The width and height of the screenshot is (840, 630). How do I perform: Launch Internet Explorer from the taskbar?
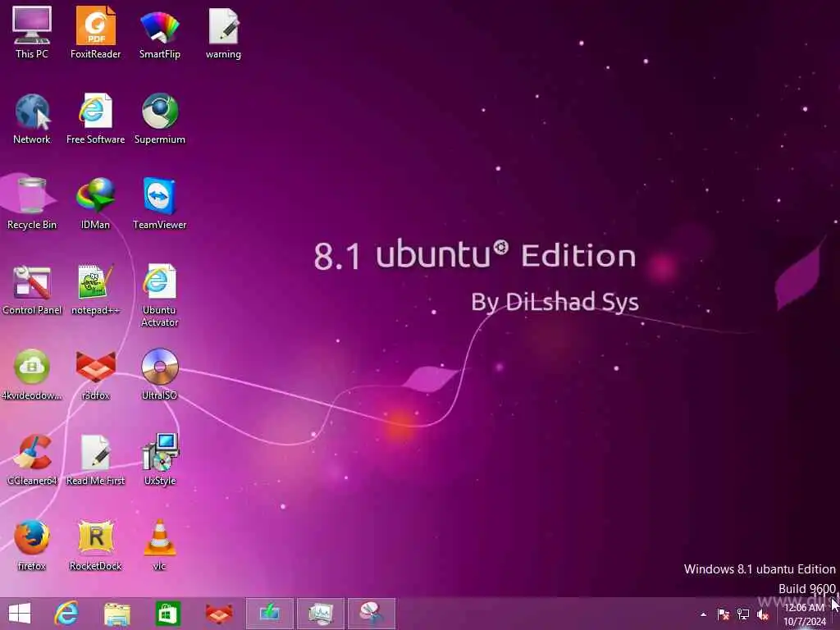tap(66, 614)
